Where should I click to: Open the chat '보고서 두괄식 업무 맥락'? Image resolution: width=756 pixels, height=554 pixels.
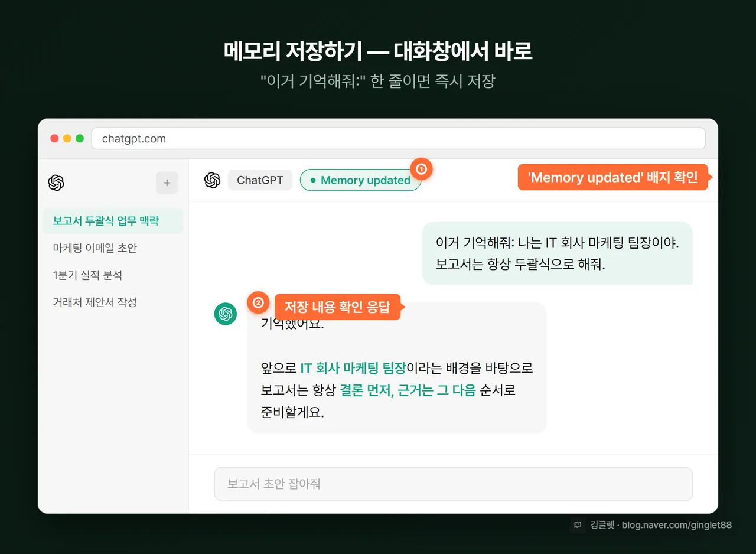[113, 221]
